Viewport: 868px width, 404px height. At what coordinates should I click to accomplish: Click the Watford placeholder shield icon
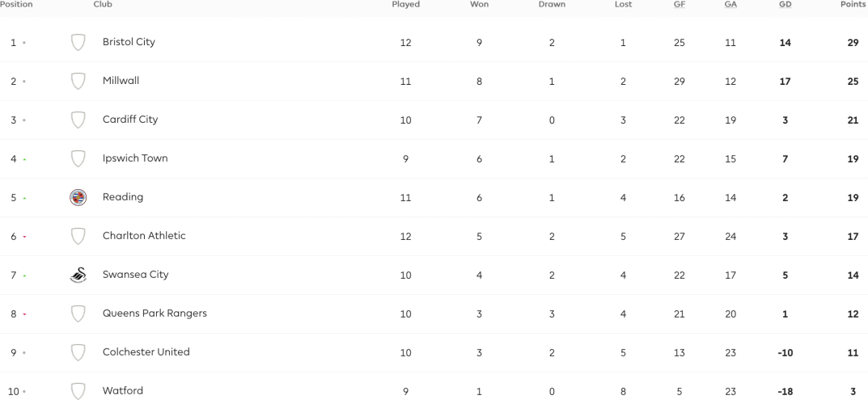click(x=78, y=391)
